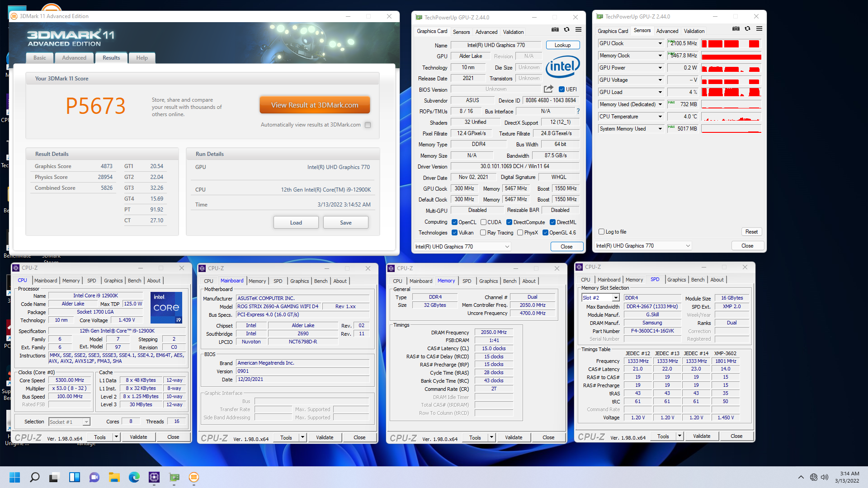Open Graphics tab in CPU-Z Memory window
The image size is (868, 488).
[x=489, y=281]
